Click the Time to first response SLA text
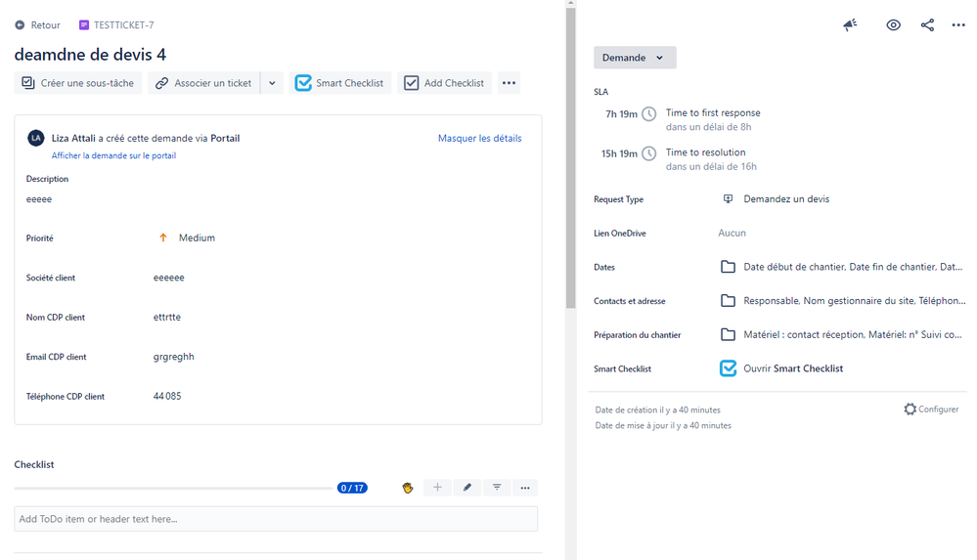 tap(713, 112)
